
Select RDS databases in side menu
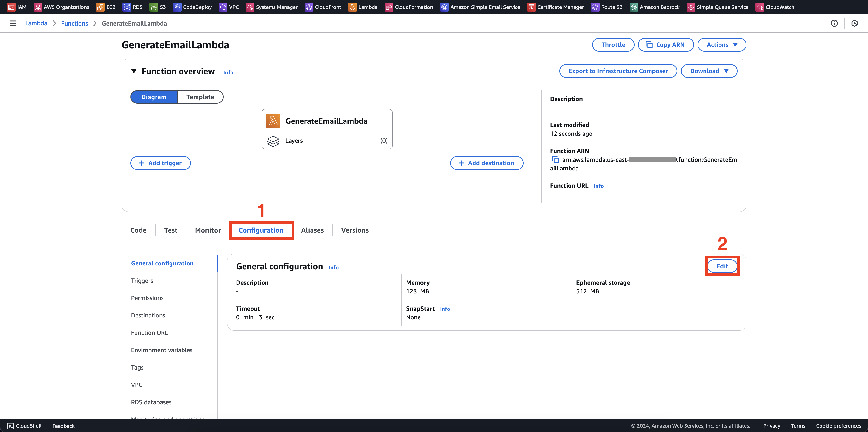[x=151, y=402]
